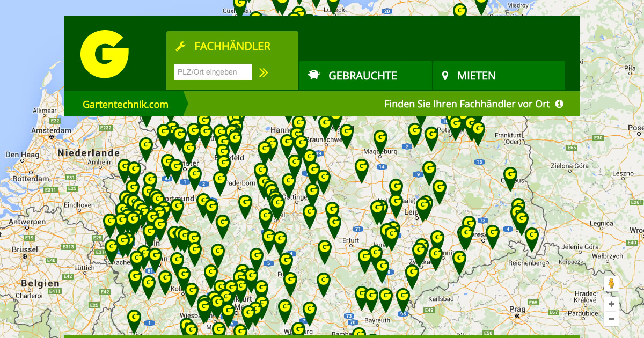644x338 pixels.
Task: Click 'Finden Sie Ihren Fachhändler vor Ort' text
Action: click(467, 104)
